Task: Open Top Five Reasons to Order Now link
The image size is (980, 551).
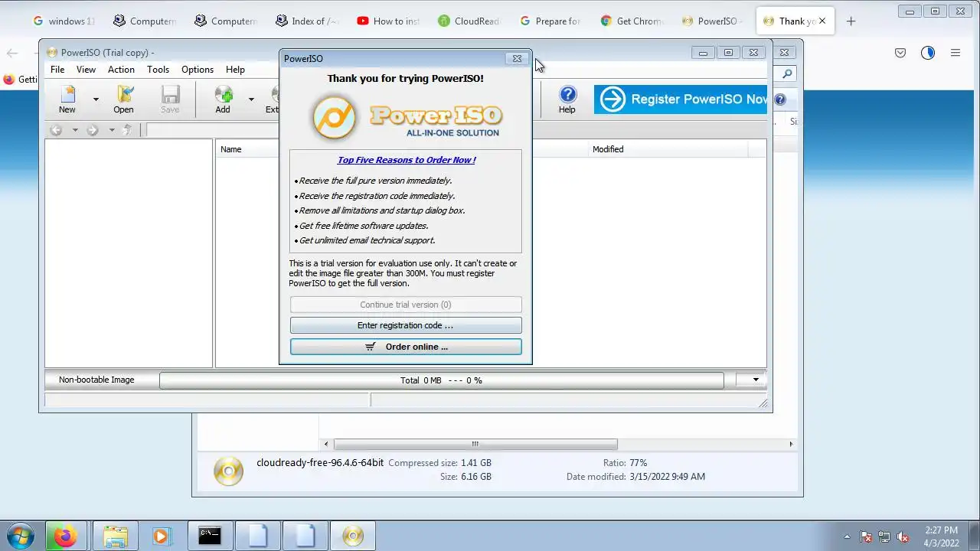Action: (x=406, y=160)
